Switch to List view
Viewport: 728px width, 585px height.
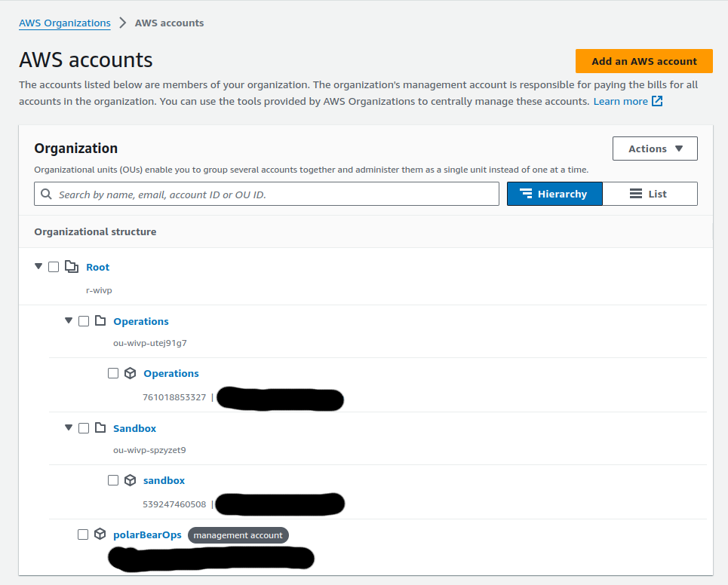650,194
